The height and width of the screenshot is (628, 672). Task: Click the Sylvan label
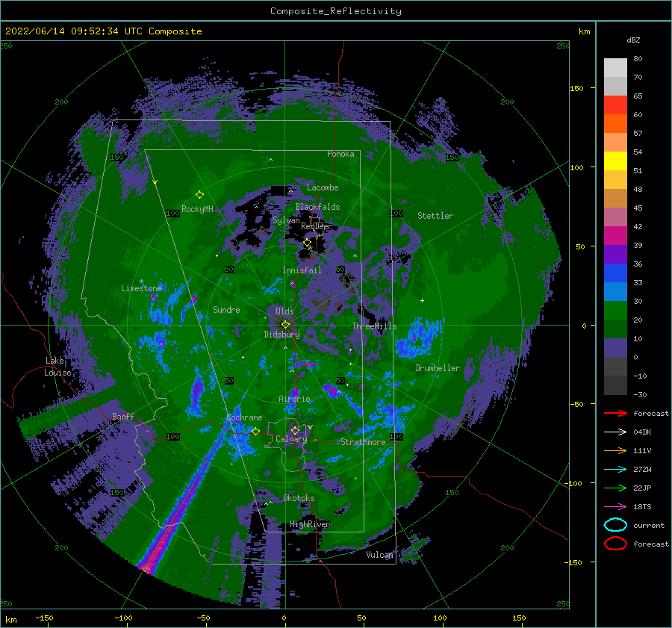[x=286, y=220]
